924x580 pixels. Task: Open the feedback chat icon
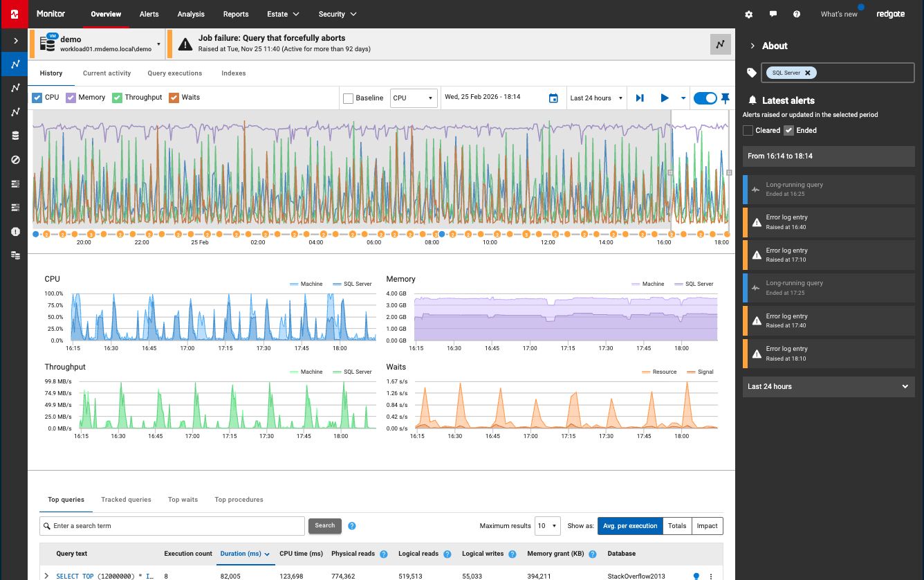[x=773, y=14]
